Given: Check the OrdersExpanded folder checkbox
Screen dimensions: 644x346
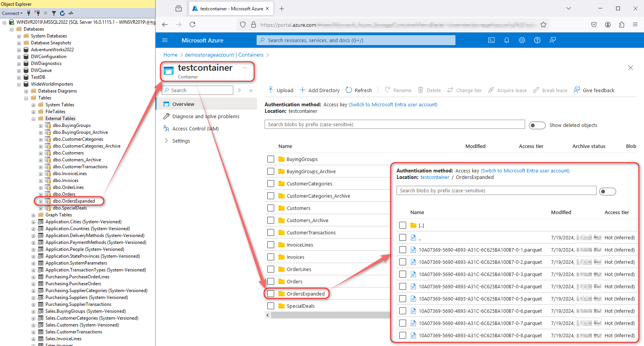Looking at the screenshot, I should (x=271, y=294).
